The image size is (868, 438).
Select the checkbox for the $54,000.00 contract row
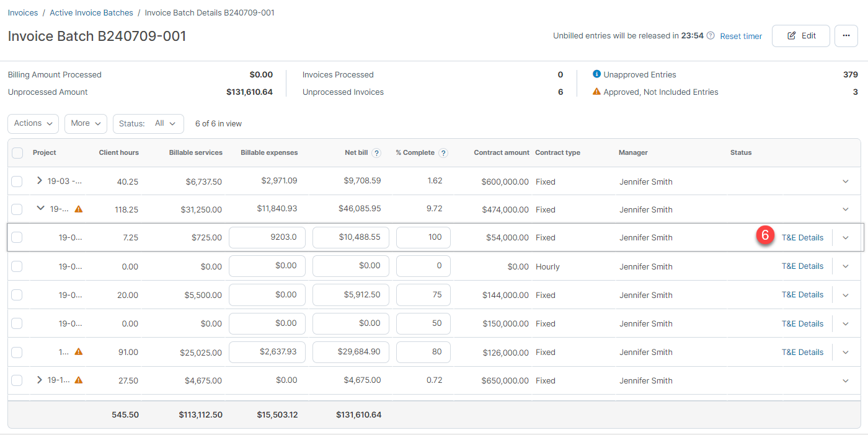[17, 237]
